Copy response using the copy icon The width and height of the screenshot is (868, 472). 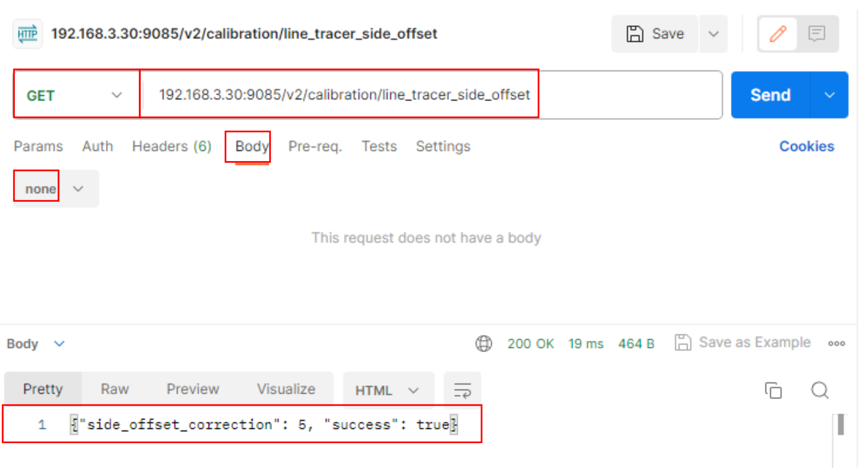(x=773, y=390)
